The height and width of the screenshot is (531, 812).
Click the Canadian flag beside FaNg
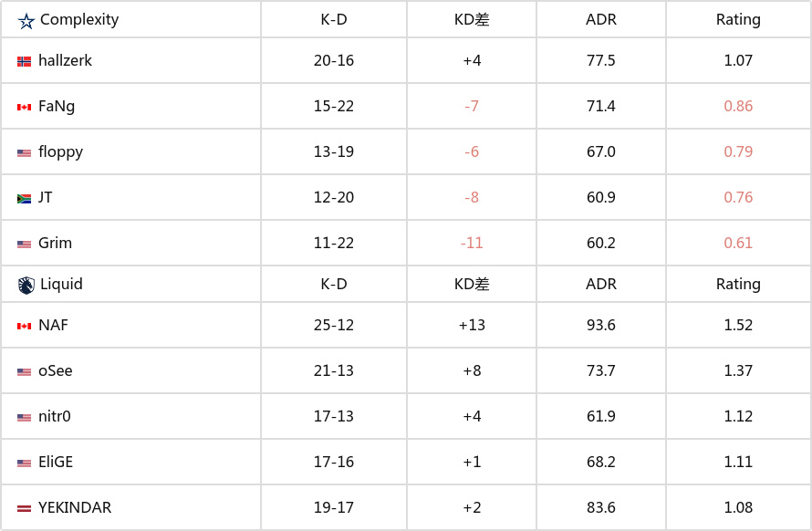(x=24, y=108)
